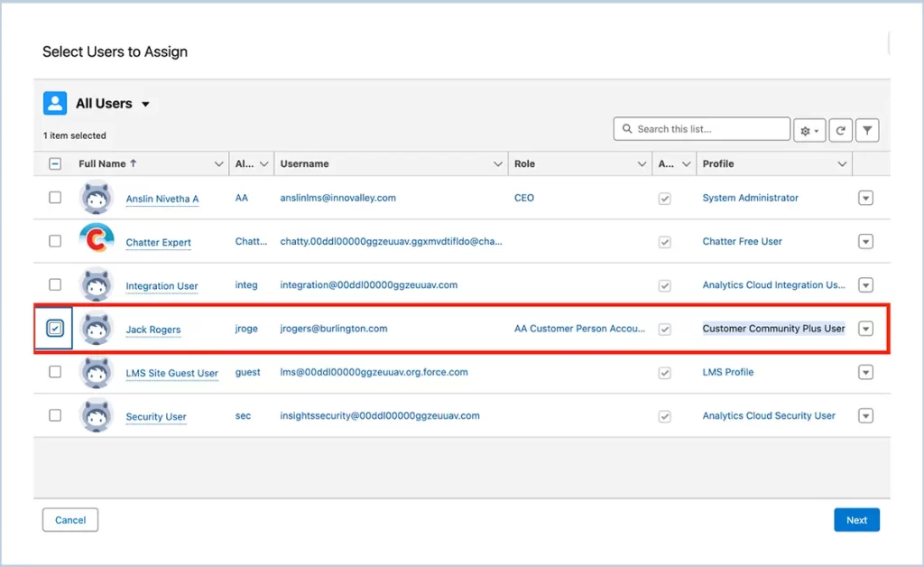Open the Customer Community Plus User profile
Screen dimensions: 924x567
tap(773, 329)
